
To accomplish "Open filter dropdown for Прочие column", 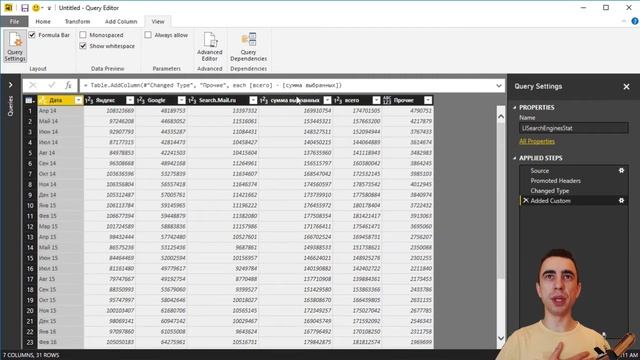I will [x=427, y=100].
